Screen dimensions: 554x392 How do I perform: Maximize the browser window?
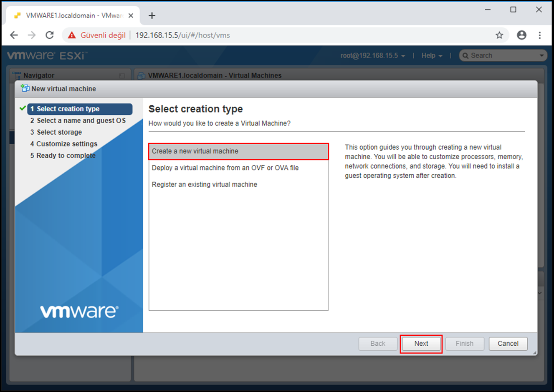(x=514, y=10)
